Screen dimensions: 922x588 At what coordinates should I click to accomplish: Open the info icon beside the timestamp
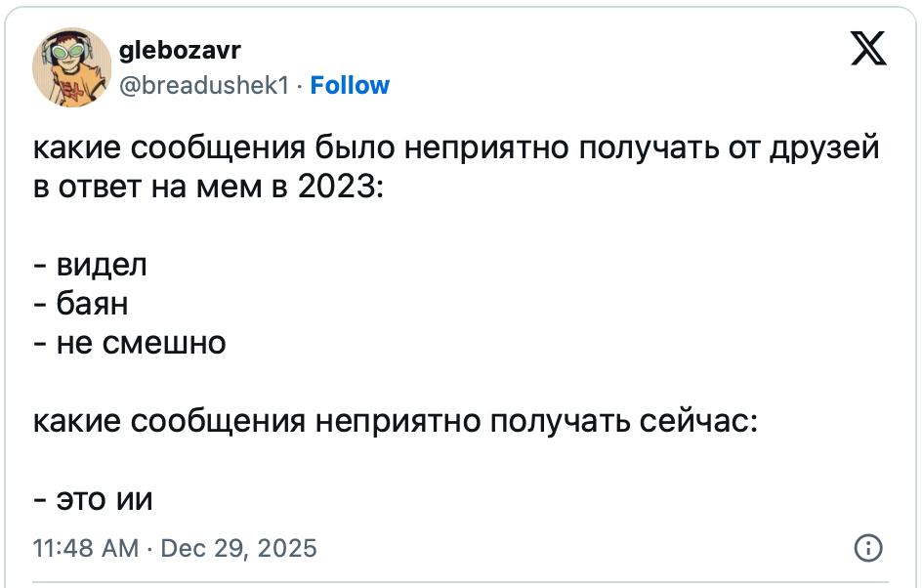click(x=868, y=548)
